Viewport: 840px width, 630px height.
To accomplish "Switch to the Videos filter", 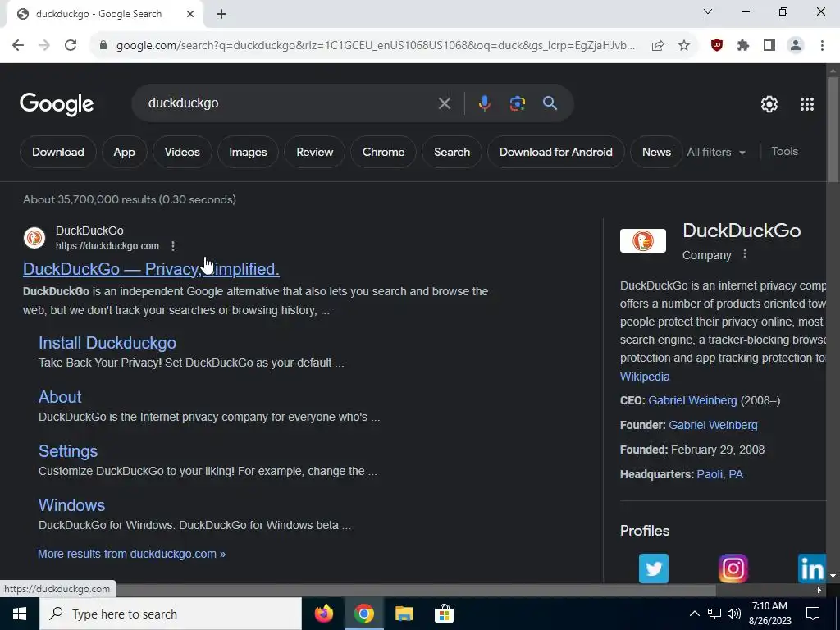I will pyautogui.click(x=182, y=152).
